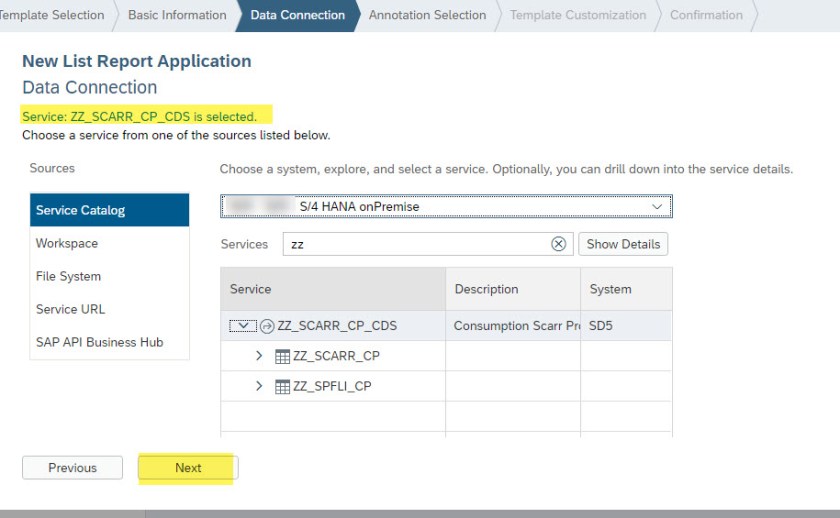Click the table icon for ZZ_SCARR_CP
This screenshot has height=518, width=840.
coord(282,356)
